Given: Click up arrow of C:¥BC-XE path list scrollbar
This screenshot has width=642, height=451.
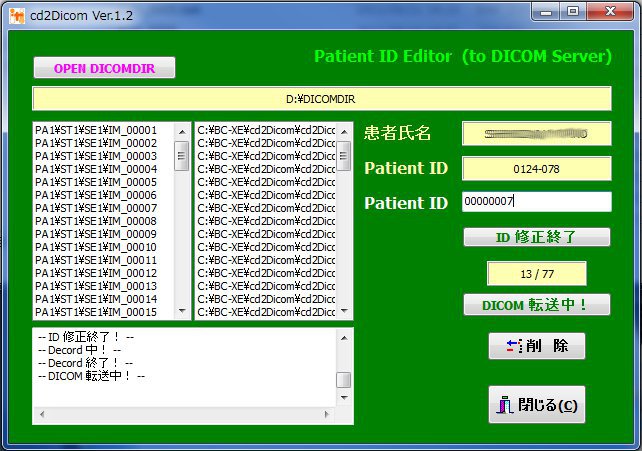Looking at the screenshot, I should click(x=344, y=132).
